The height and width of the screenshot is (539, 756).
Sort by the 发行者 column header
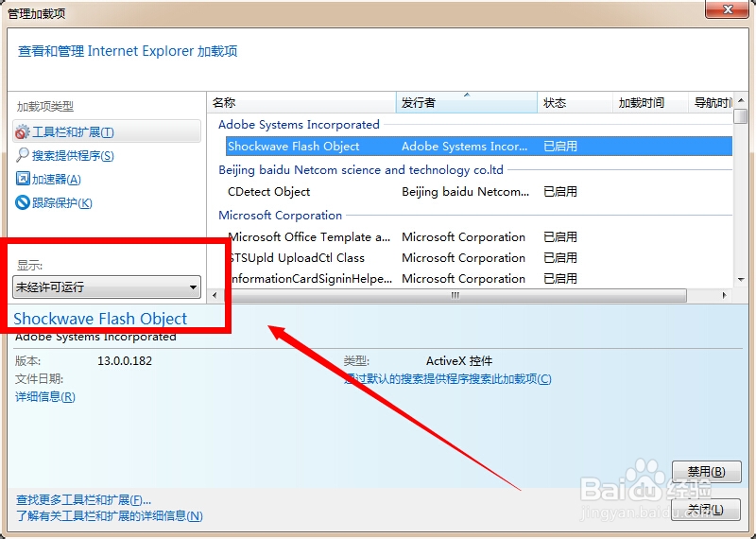coord(467,102)
